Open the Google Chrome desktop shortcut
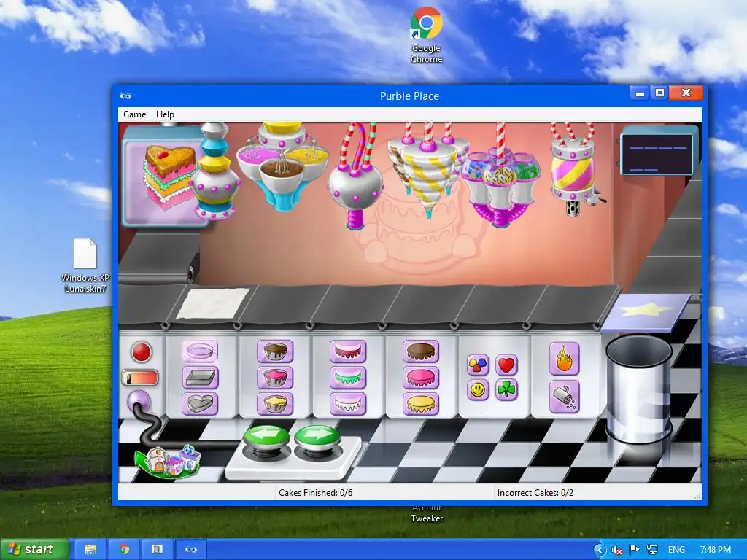Screen dimensions: 747x560 (426, 35)
